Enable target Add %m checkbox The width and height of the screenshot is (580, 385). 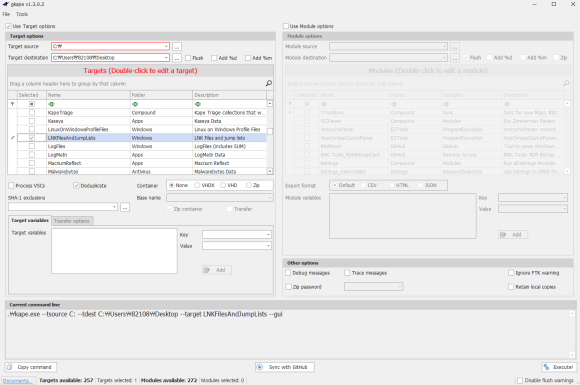pos(248,58)
